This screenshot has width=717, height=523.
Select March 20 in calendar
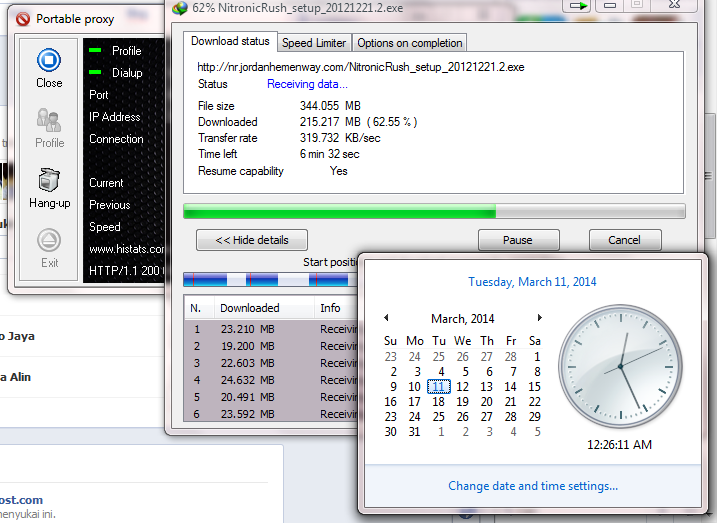[487, 402]
